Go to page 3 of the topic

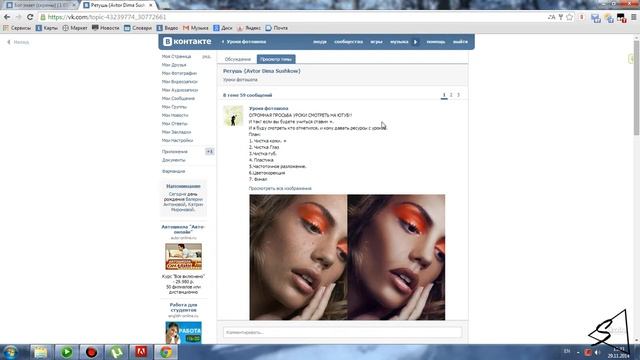click(458, 95)
